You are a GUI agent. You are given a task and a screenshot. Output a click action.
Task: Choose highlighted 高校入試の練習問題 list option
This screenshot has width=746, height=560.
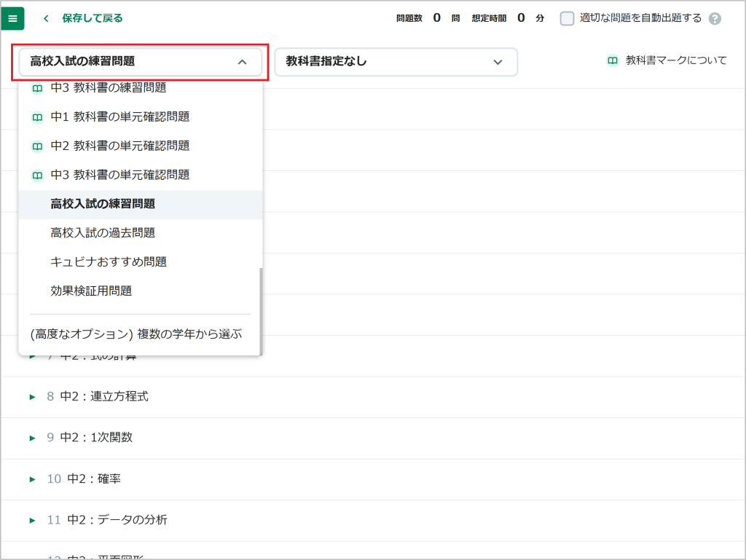click(x=141, y=205)
